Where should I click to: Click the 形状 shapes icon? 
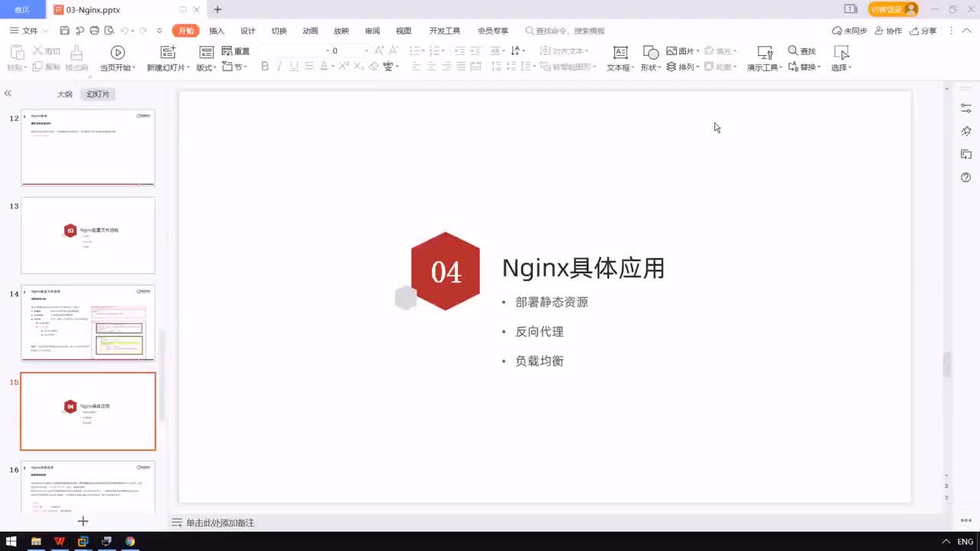(x=651, y=52)
